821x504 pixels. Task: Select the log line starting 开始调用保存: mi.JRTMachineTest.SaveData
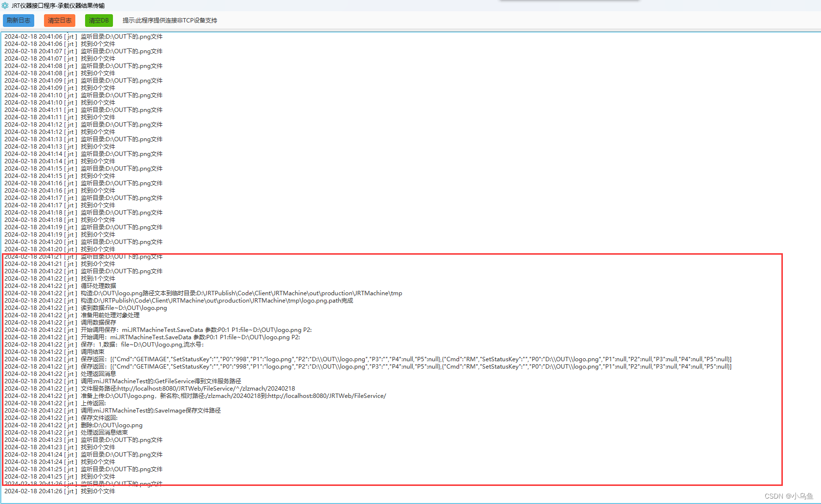coord(158,330)
